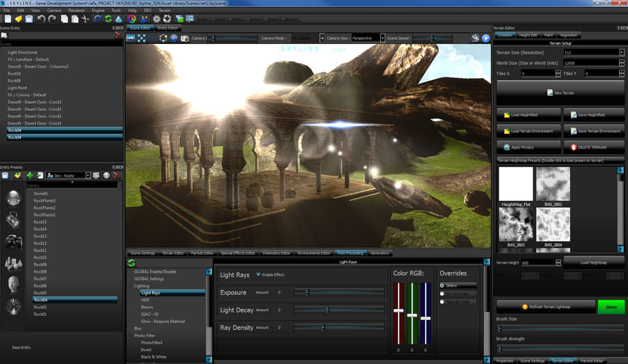The image size is (628, 364).
Task: Click the settings gear toolbar icon
Action: click(156, 19)
